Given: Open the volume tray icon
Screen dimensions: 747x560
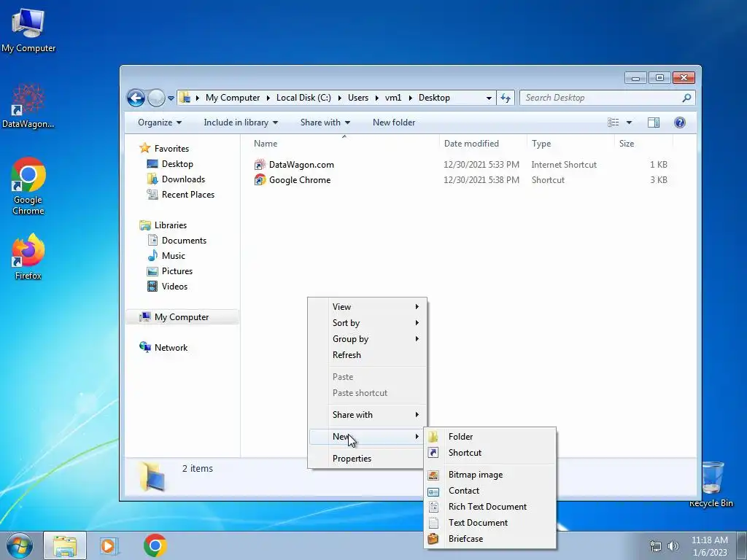Looking at the screenshot, I should 673,546.
